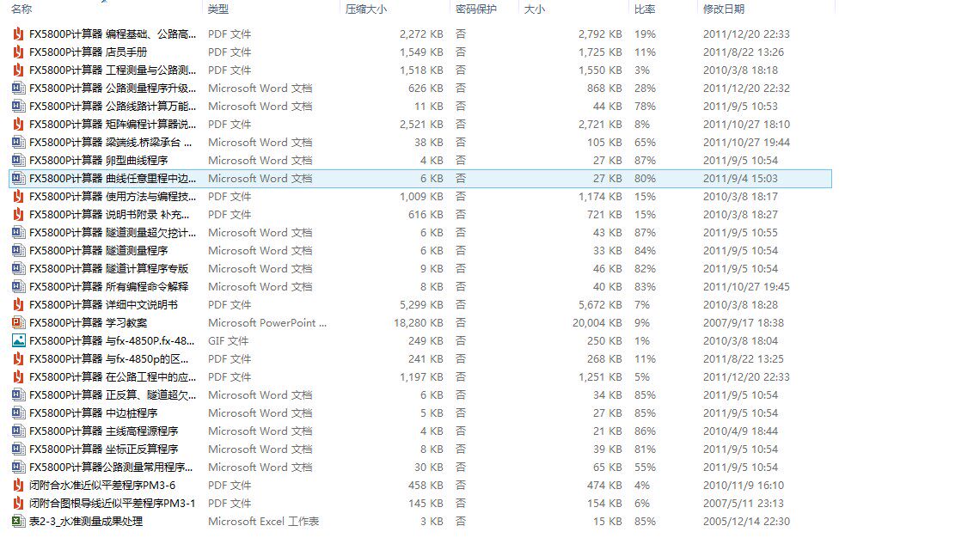
Task: Click the size value 2,792 KB
Action: click(600, 34)
